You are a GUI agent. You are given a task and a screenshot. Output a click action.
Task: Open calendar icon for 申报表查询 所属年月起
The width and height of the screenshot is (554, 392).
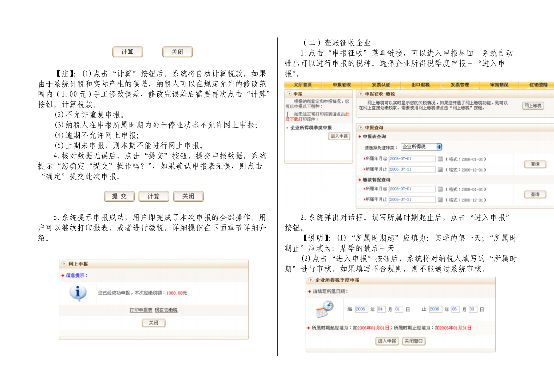(440, 159)
